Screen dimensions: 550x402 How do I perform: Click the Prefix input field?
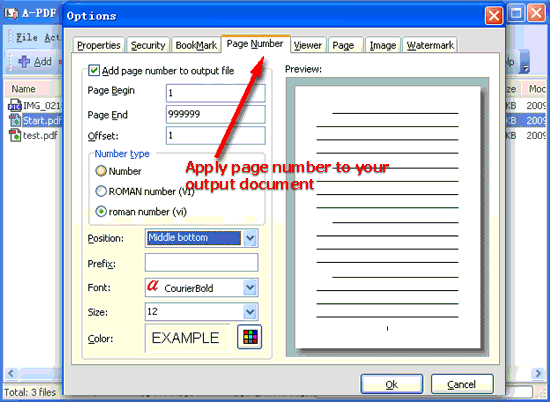[x=202, y=262]
